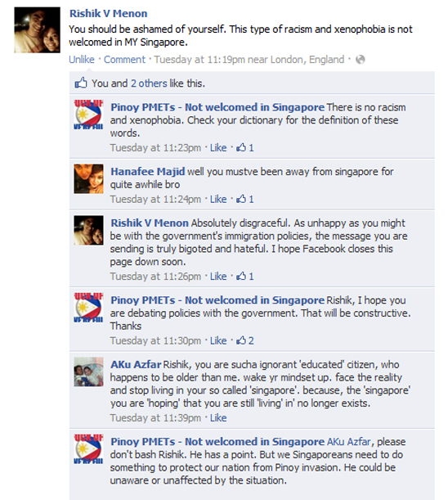Open the AKu Azfar name link
448x500 pixels.
point(136,364)
